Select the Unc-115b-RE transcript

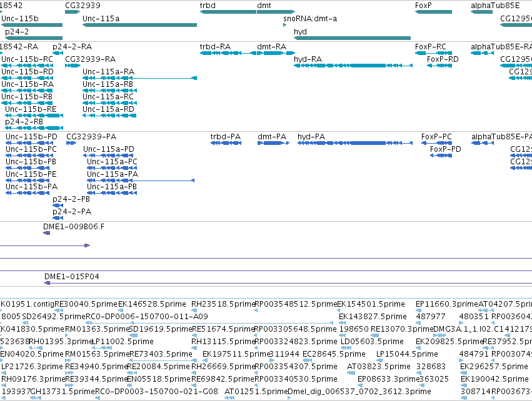34,116
